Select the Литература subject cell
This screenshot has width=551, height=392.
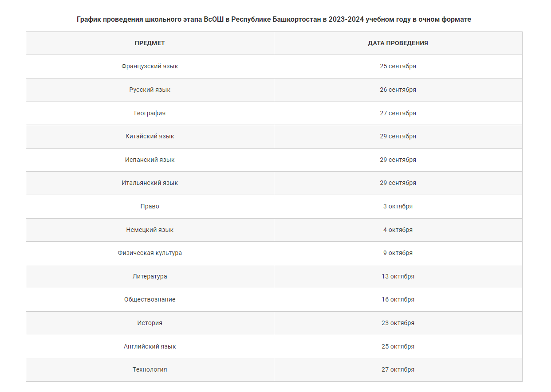tap(150, 277)
